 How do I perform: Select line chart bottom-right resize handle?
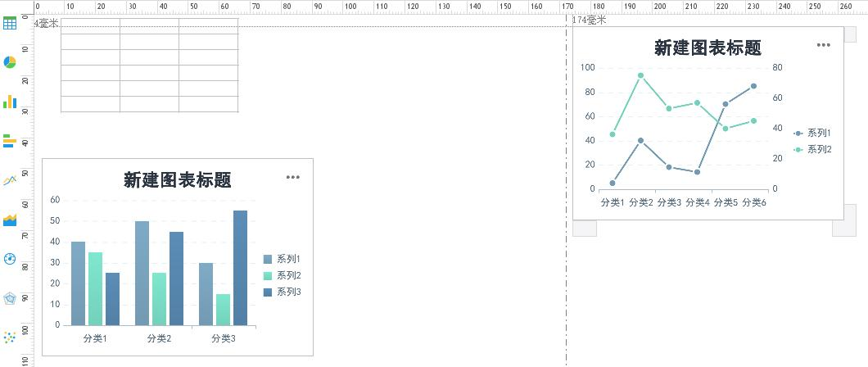pyautogui.click(x=844, y=220)
